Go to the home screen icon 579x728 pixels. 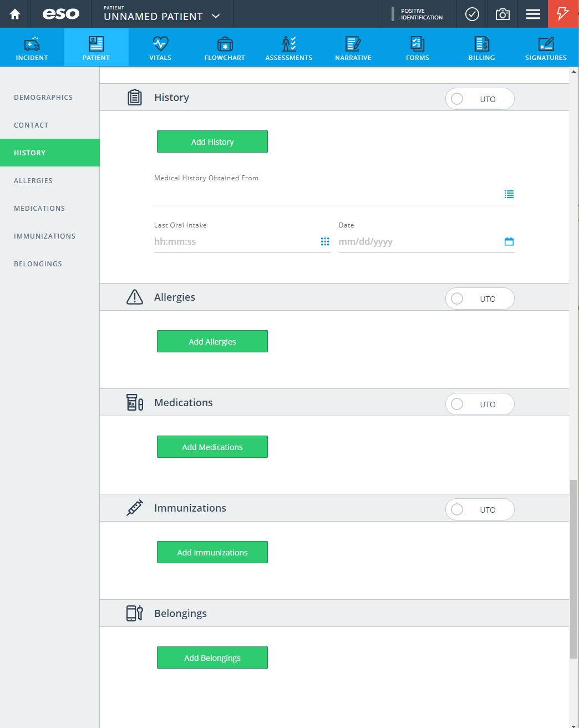coord(15,14)
